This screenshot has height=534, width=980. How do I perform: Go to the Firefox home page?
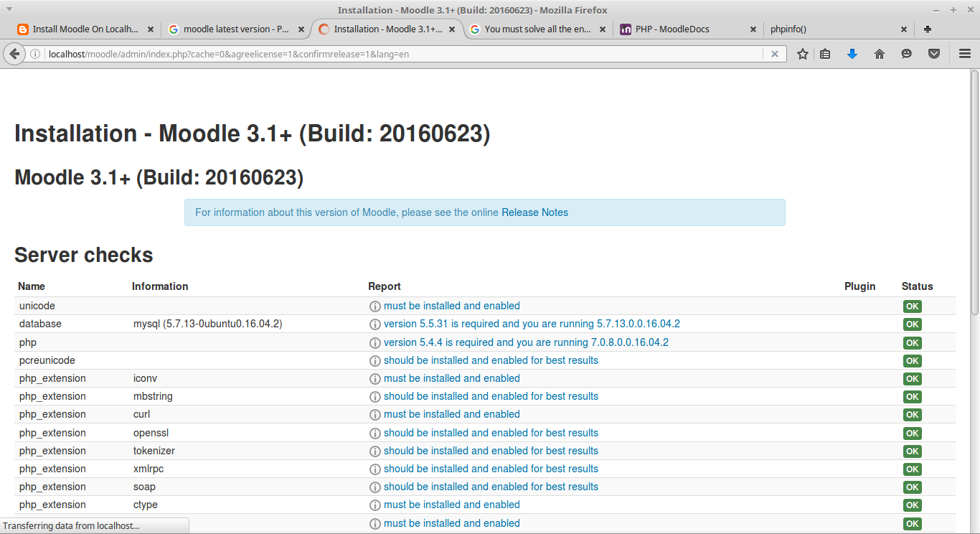tap(880, 54)
